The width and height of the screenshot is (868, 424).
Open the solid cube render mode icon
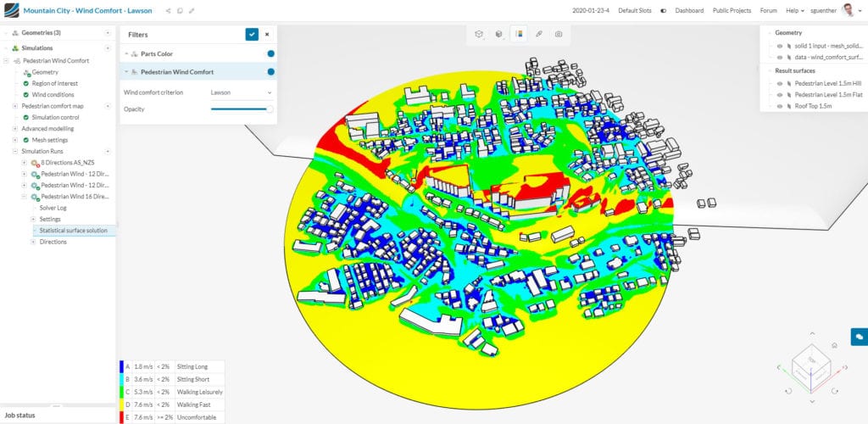click(498, 34)
